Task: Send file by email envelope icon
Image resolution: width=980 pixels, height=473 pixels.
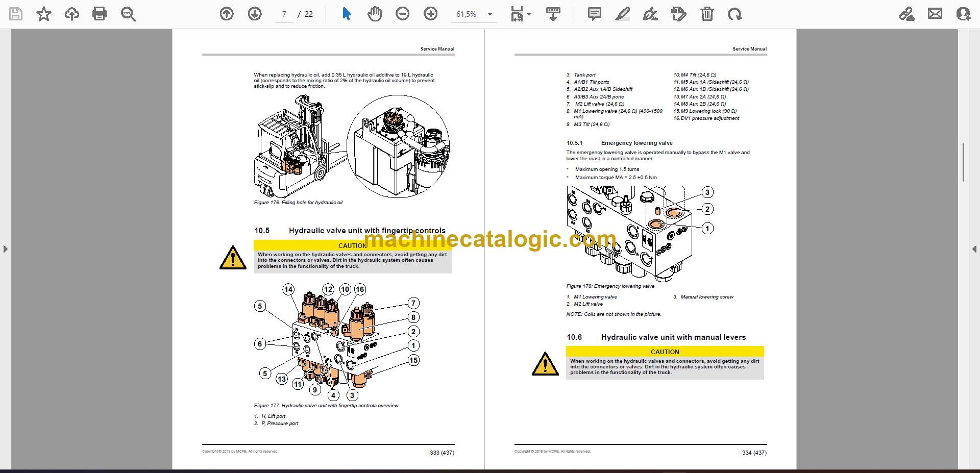Action: (x=935, y=14)
